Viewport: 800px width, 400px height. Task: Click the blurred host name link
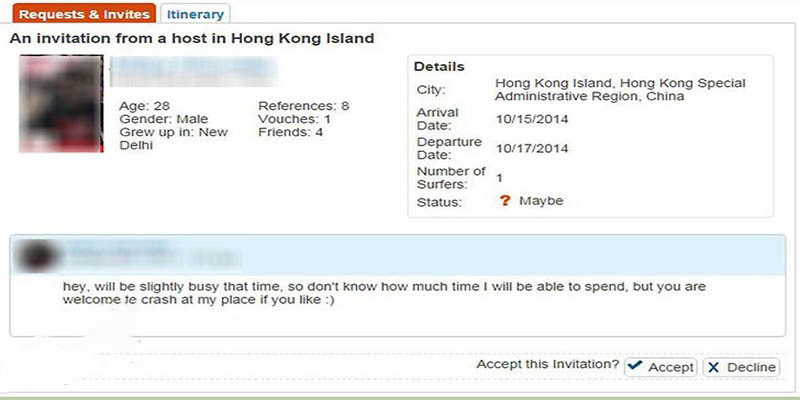(194, 72)
